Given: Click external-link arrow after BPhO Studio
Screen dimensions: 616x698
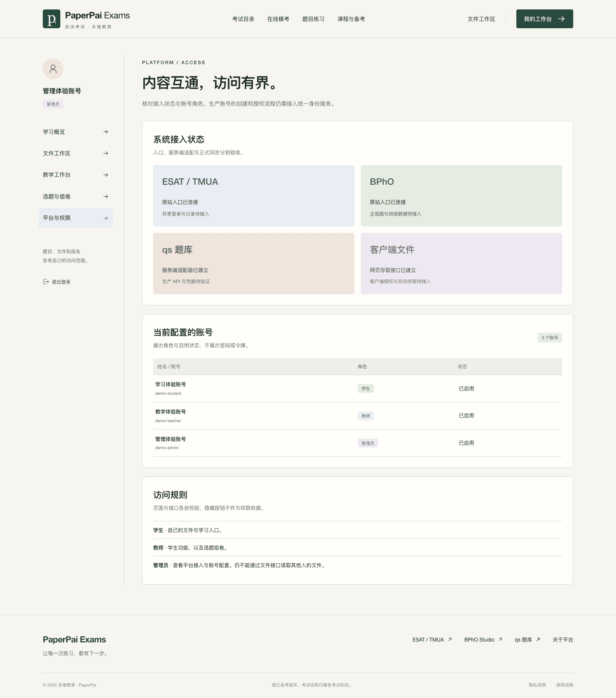Looking at the screenshot, I should [x=500, y=639].
